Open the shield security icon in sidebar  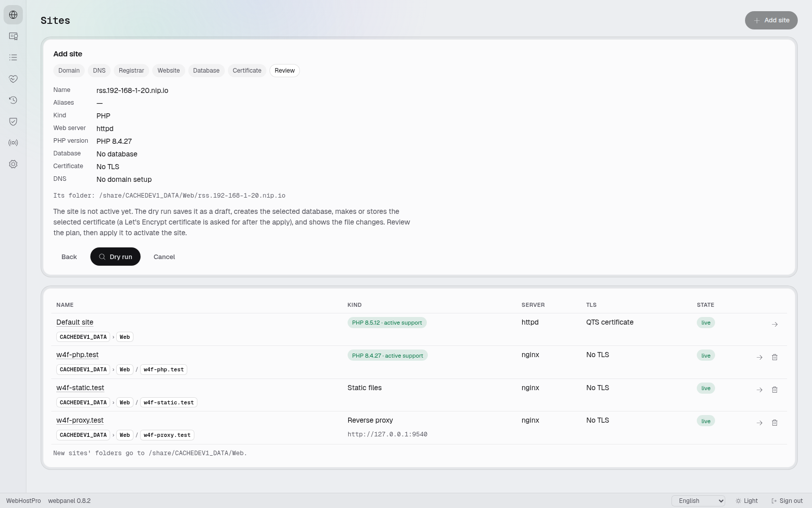(x=13, y=121)
